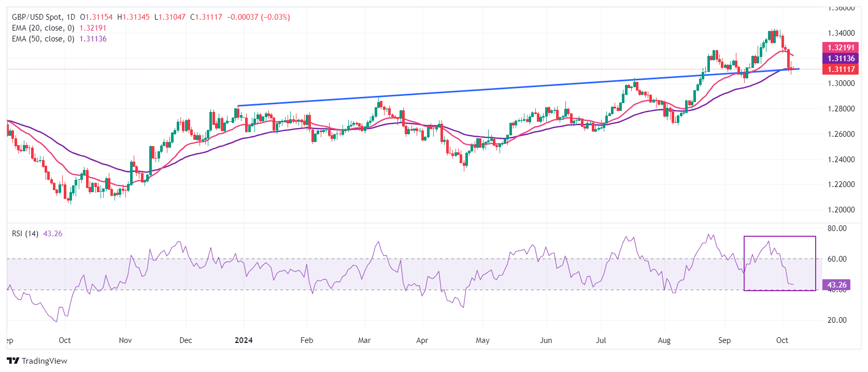Image resolution: width=868 pixels, height=372 pixels.
Task: Select the EMA (20, close, 0) legend
Action: 43,28
